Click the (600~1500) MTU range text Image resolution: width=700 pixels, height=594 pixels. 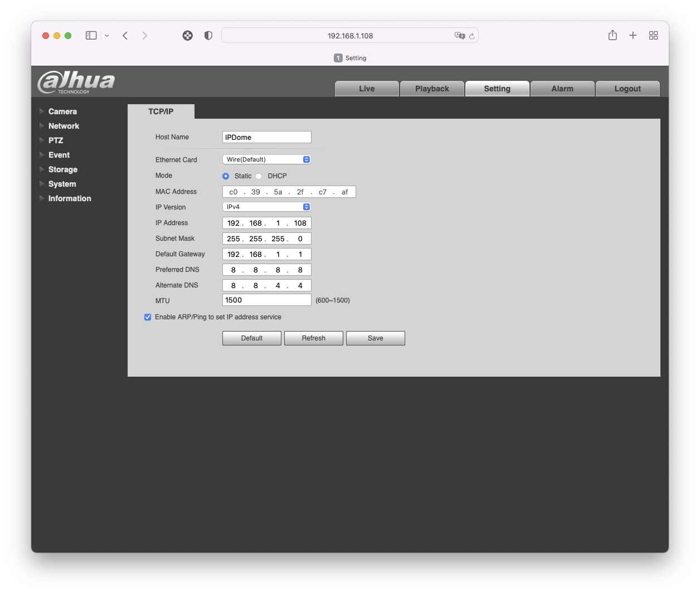click(333, 300)
